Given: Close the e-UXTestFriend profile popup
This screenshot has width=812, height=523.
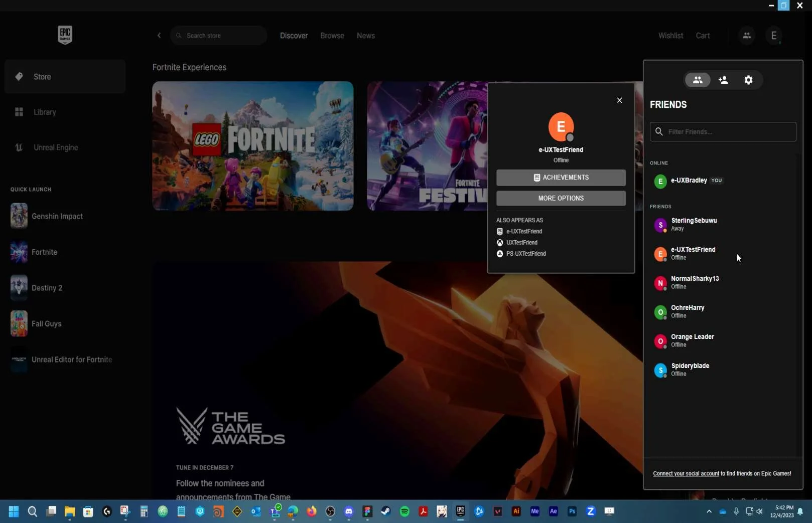Looking at the screenshot, I should pos(619,100).
